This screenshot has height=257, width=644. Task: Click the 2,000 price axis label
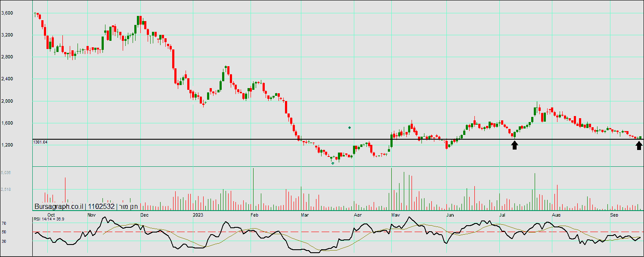pyautogui.click(x=7, y=101)
